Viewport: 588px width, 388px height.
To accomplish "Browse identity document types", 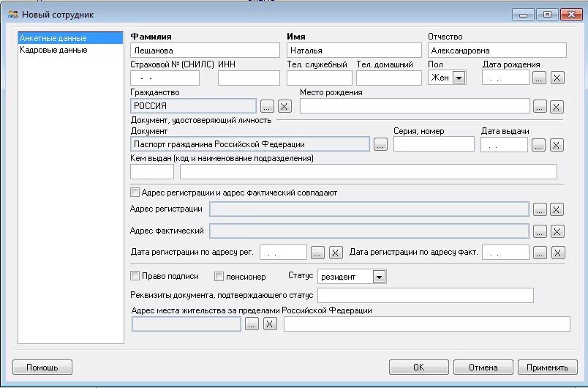I will click(x=380, y=144).
